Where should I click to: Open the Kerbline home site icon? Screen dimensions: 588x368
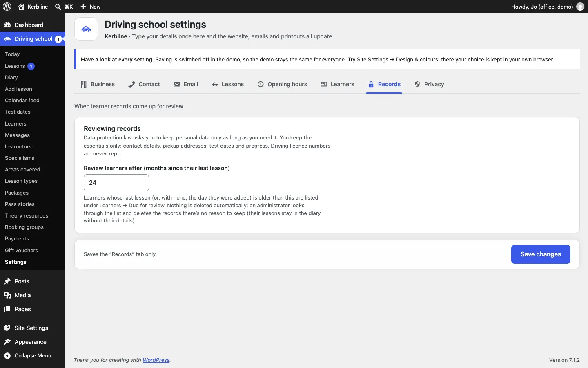tap(21, 7)
